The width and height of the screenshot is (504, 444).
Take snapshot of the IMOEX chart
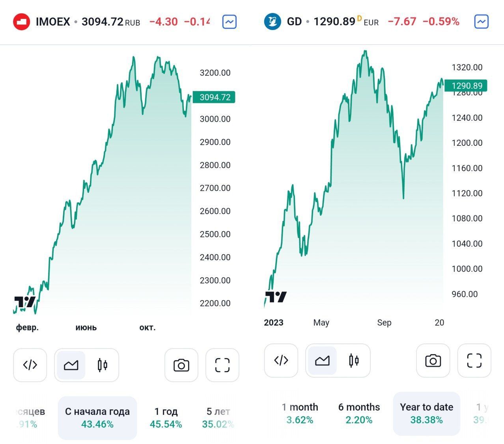click(181, 365)
